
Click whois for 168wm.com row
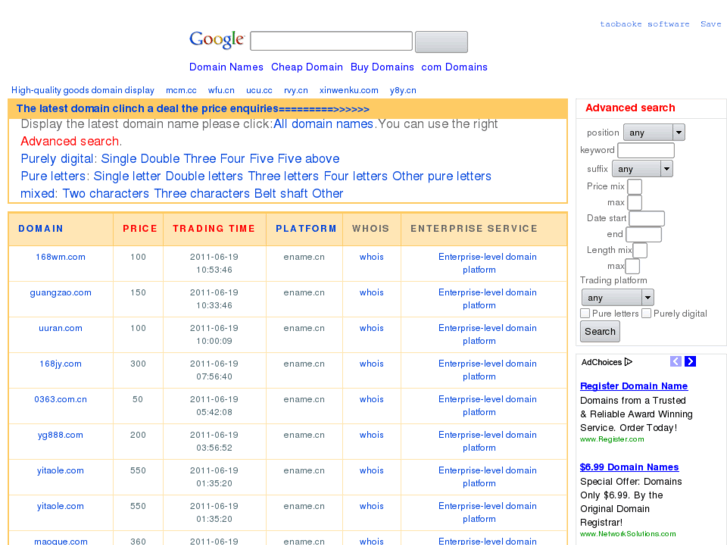tap(371, 257)
